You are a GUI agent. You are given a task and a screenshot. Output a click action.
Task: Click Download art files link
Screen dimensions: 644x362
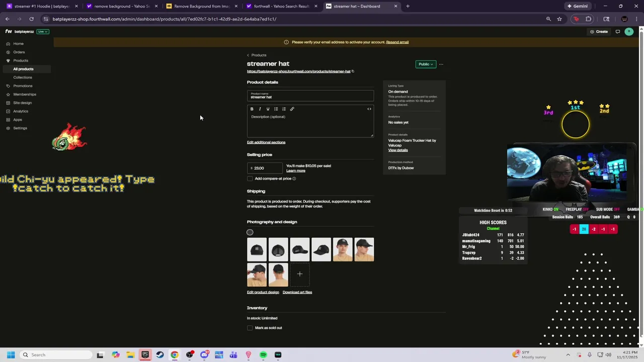pos(297,292)
